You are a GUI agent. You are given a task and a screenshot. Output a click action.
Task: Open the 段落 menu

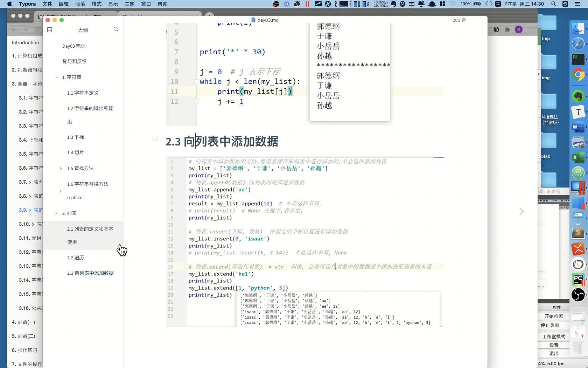pos(80,4)
